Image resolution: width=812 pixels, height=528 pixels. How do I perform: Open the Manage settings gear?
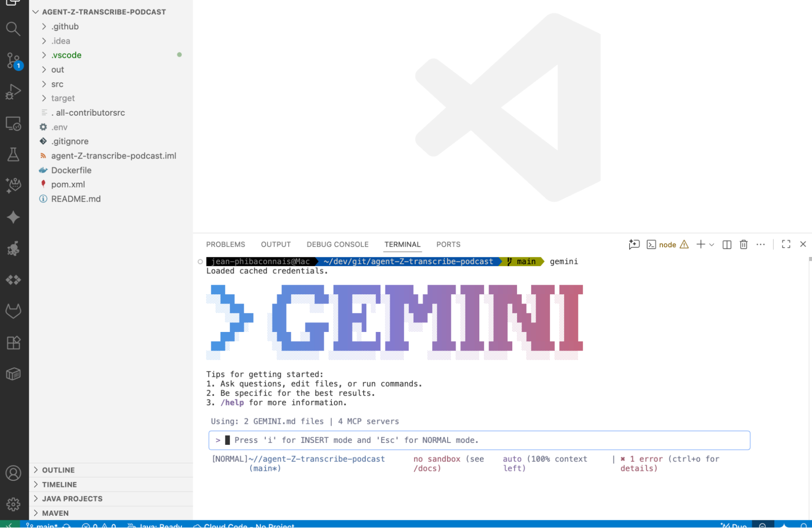(13, 504)
